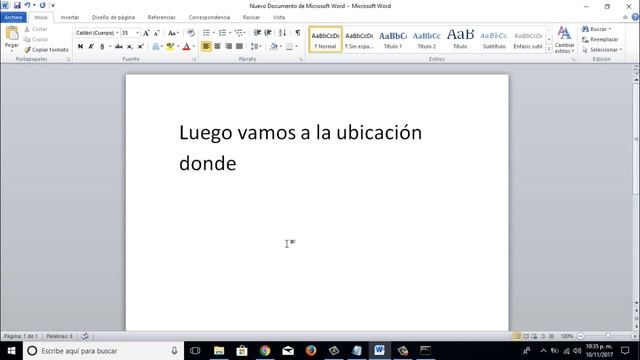The height and width of the screenshot is (360, 640).
Task: Apply the Subtítulo style
Action: (x=494, y=40)
